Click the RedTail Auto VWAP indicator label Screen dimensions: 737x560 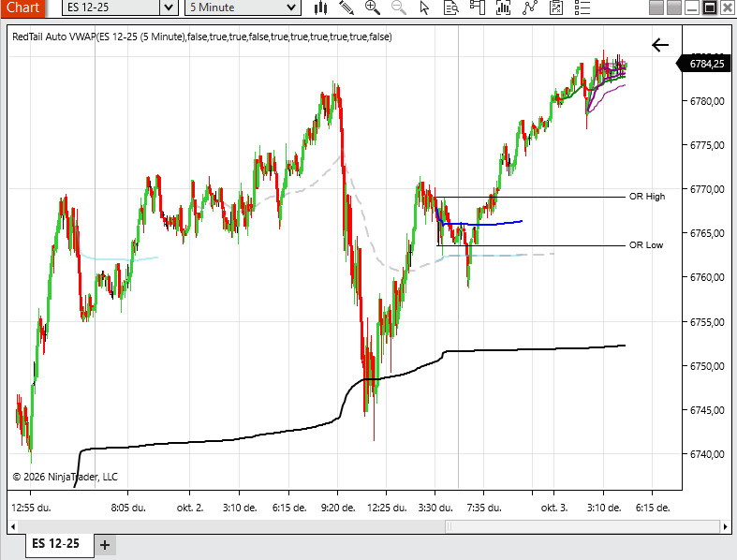pos(202,37)
